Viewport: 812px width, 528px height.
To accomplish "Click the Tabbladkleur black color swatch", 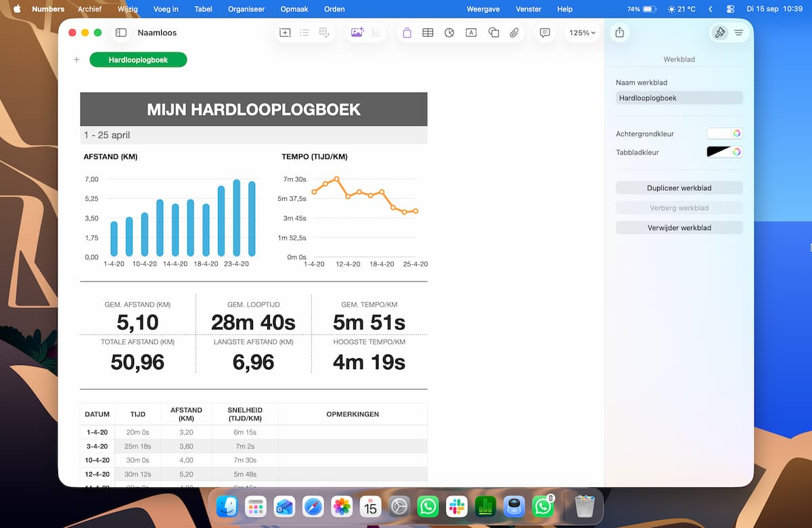I will tap(719, 152).
